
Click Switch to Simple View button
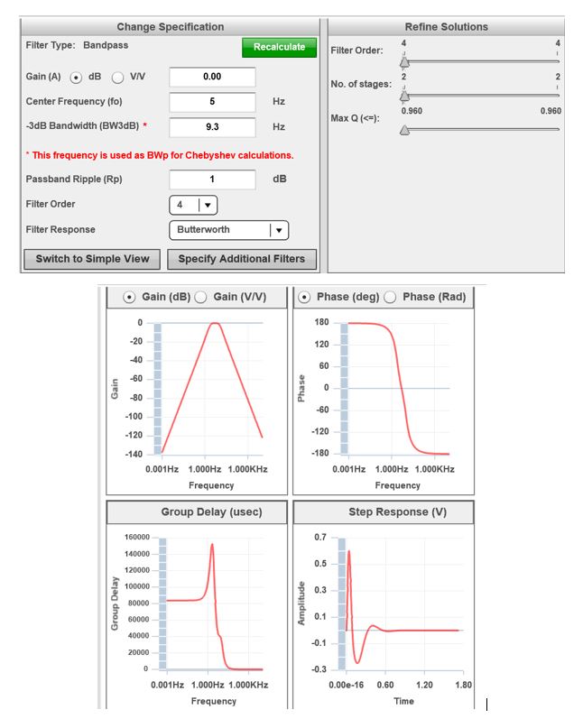pyautogui.click(x=92, y=259)
